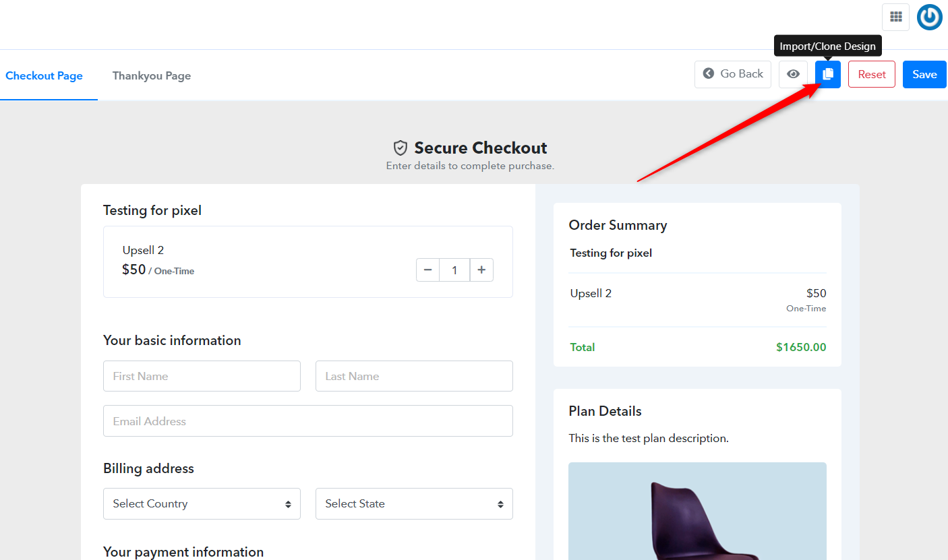Switch to the Thankyou Page tab
This screenshot has width=948, height=560.
pyautogui.click(x=152, y=75)
